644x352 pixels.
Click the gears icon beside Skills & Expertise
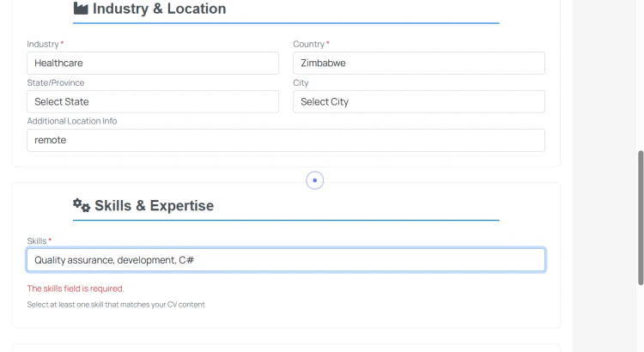(x=82, y=205)
